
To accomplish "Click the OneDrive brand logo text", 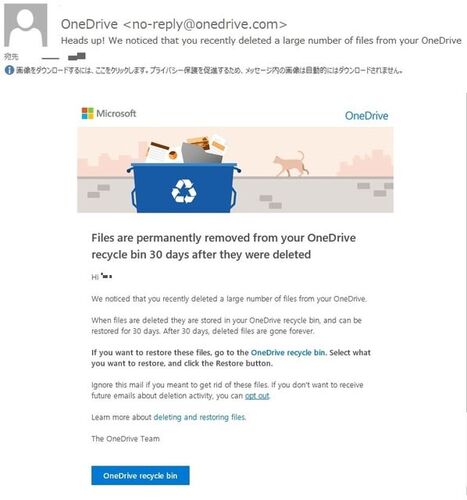I will [x=366, y=116].
